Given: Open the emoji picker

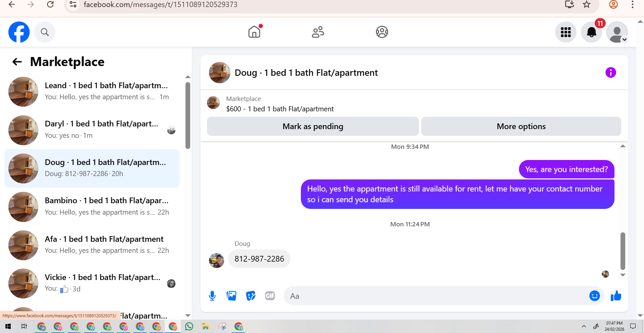Looking at the screenshot, I should tap(594, 296).
